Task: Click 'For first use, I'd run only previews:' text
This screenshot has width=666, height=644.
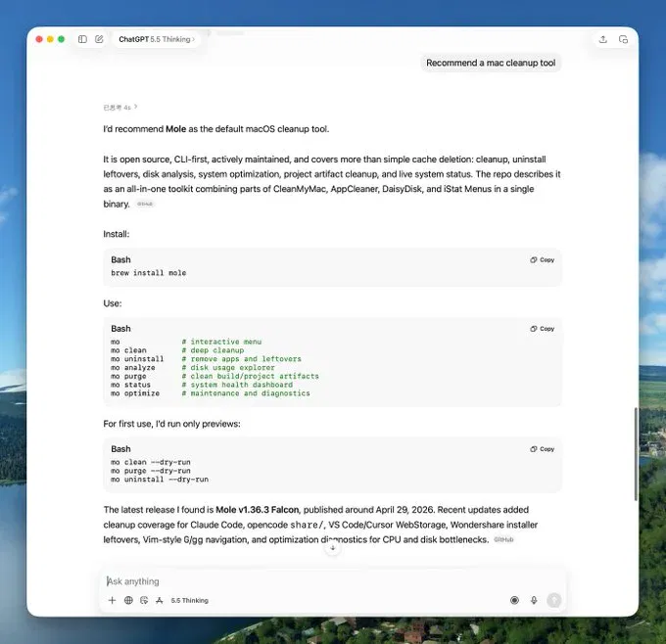Action: pyautogui.click(x=171, y=424)
